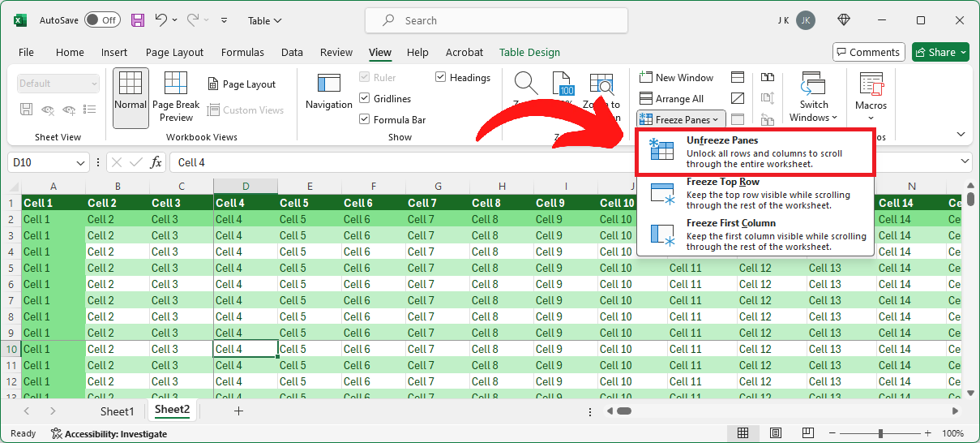Click the 100% zoom level text
This screenshot has width=980, height=443.
coord(952,433)
